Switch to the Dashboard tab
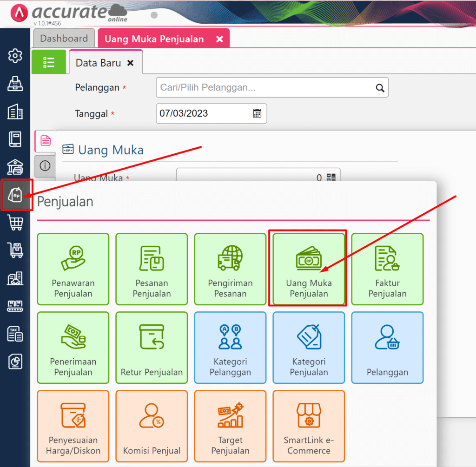Image resolution: width=476 pixels, height=467 pixels. (64, 39)
